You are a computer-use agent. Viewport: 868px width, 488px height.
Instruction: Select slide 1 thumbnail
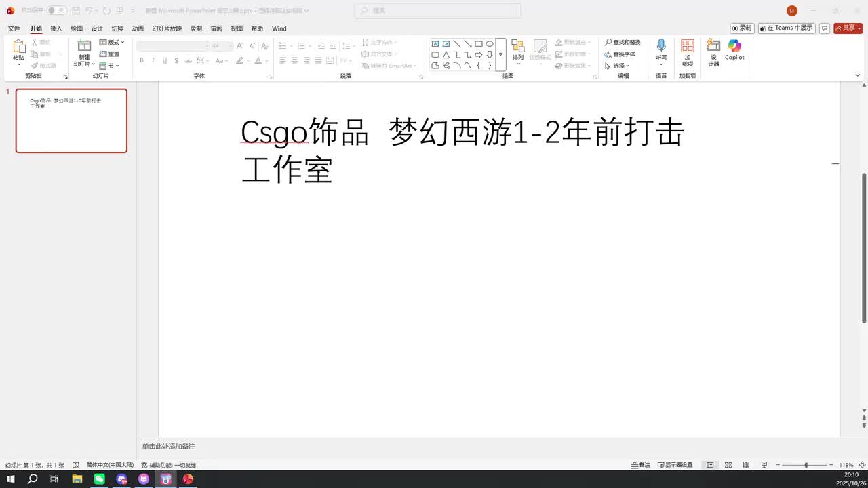click(x=71, y=121)
